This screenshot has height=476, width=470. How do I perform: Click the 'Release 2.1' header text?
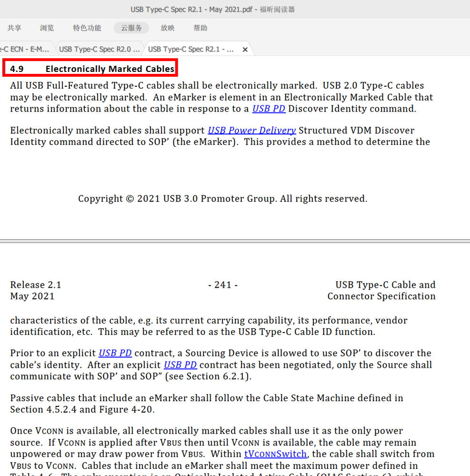[x=36, y=285]
